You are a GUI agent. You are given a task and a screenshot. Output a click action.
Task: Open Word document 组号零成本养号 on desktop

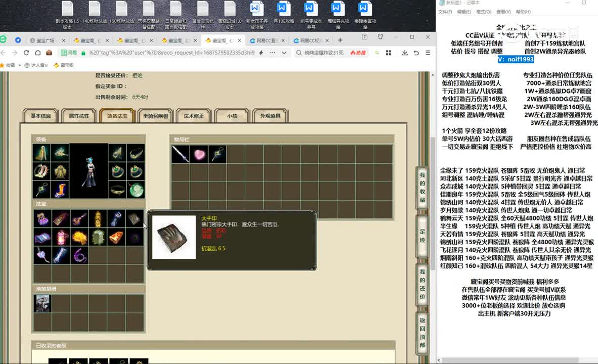click(311, 15)
